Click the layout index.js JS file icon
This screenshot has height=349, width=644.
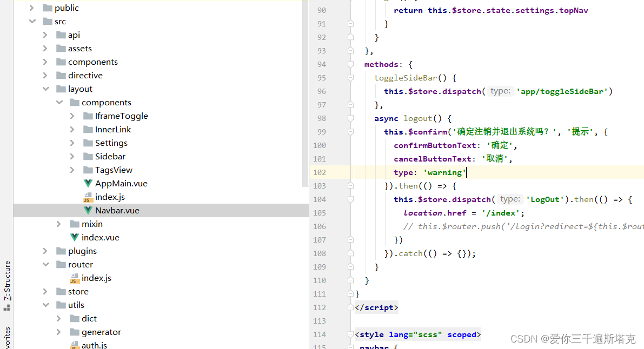point(88,198)
